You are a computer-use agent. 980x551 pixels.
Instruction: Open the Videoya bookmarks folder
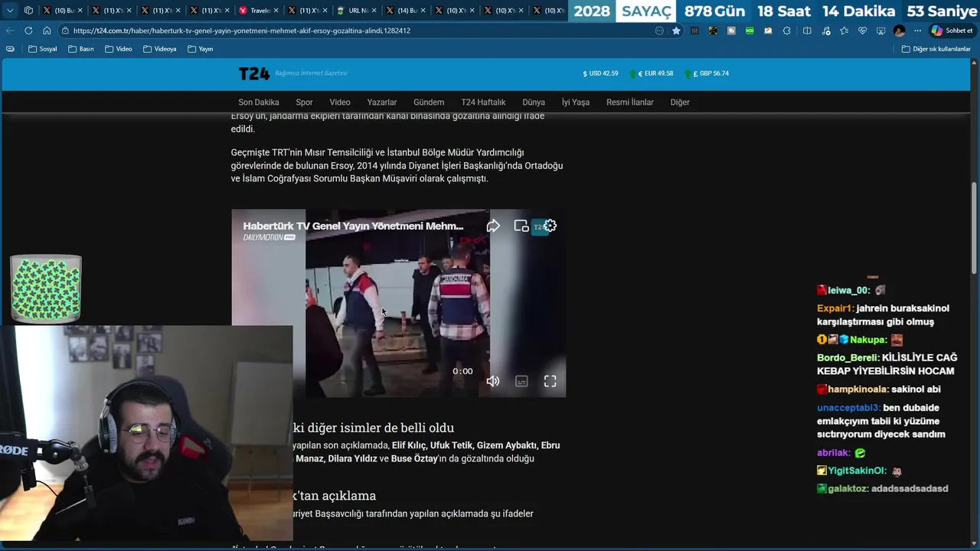pyautogui.click(x=159, y=49)
